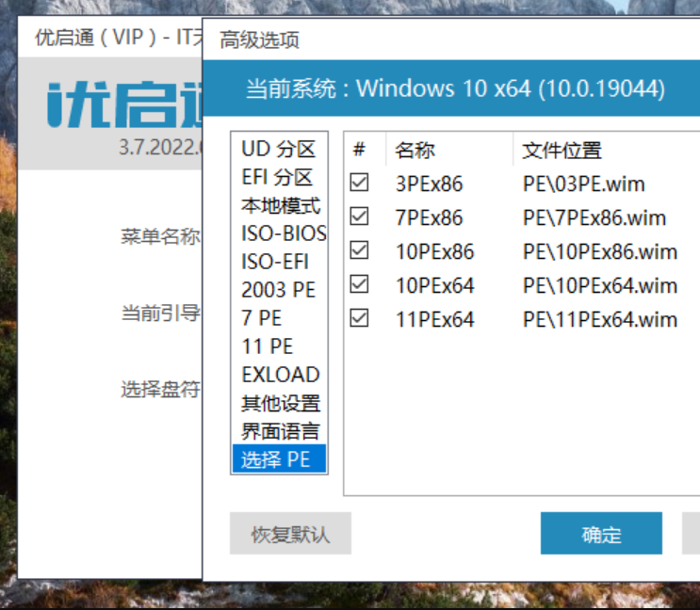Uncheck the 7PEx86 checkbox
Screen dimensions: 700x610
click(359, 217)
